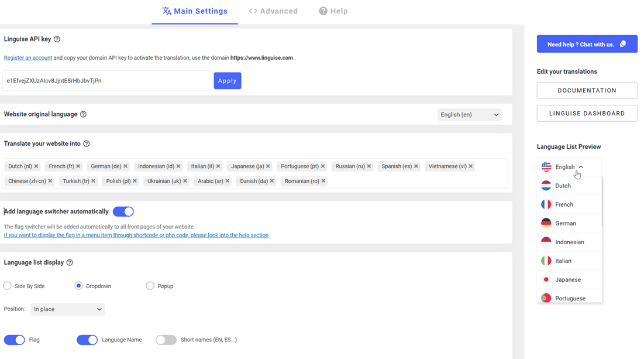The width and height of the screenshot is (644, 359).
Task: Choose Japanese in the language preview
Action: coord(569,279)
